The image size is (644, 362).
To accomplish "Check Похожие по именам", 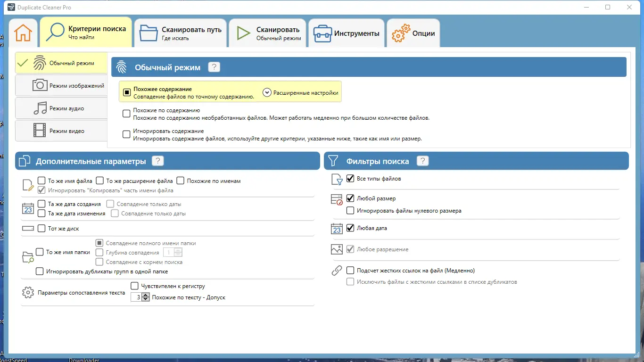I will click(x=180, y=181).
